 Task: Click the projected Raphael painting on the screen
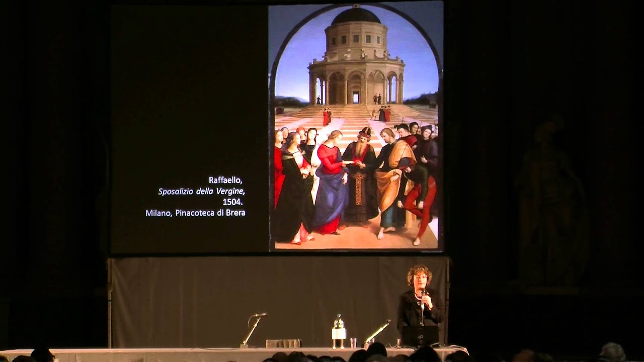356,127
